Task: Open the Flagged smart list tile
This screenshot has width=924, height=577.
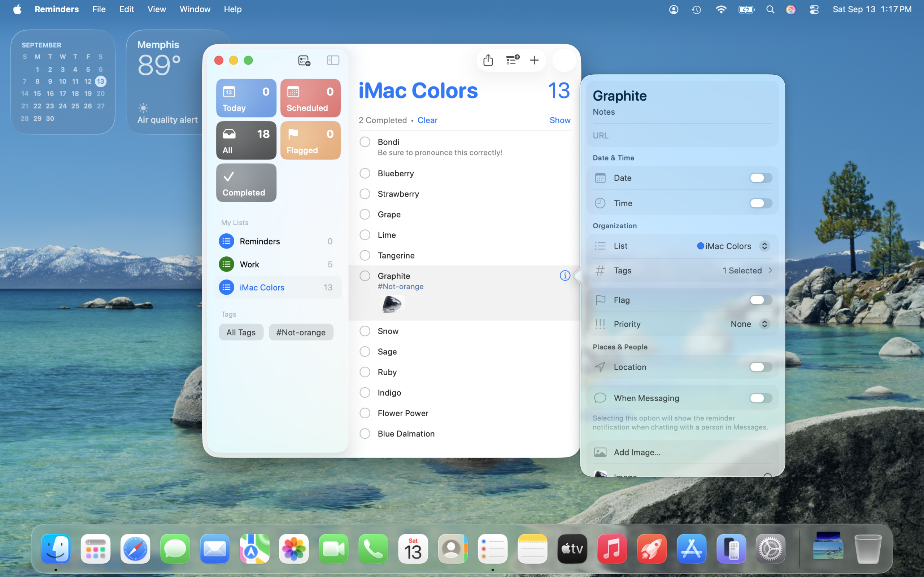Action: pyautogui.click(x=310, y=140)
